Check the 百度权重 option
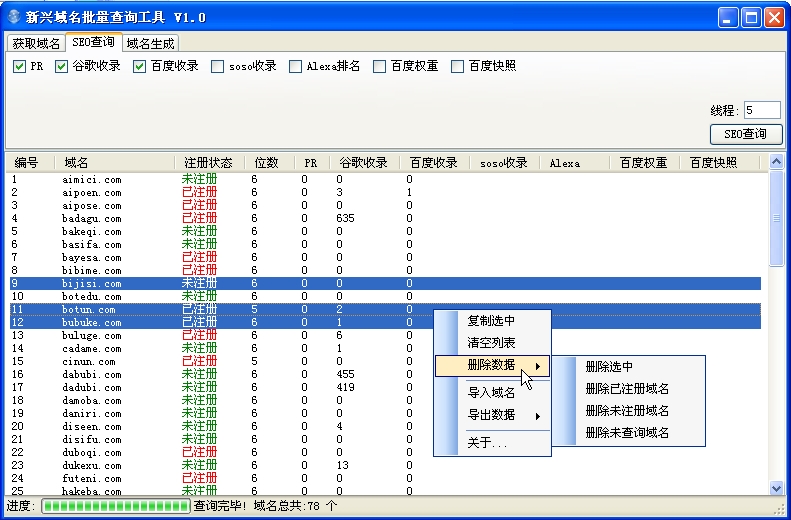This screenshot has width=791, height=520. (380, 67)
